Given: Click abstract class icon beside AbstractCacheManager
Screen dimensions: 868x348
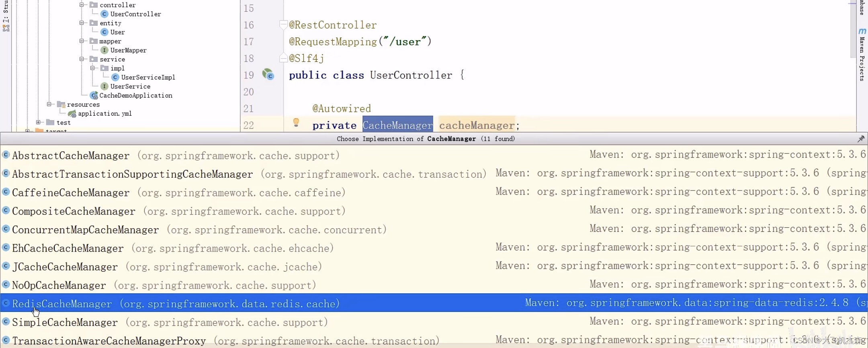Looking at the screenshot, I should click(x=6, y=155).
